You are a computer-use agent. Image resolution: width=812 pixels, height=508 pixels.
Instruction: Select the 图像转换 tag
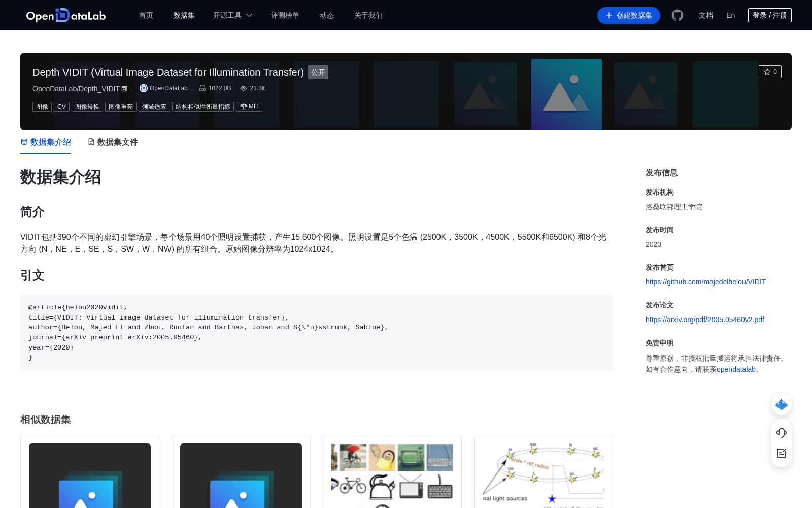(87, 107)
